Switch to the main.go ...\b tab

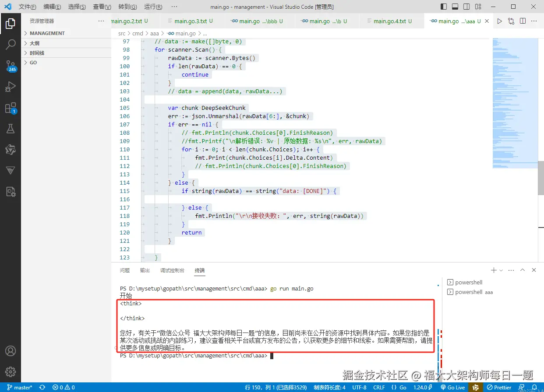325,21
